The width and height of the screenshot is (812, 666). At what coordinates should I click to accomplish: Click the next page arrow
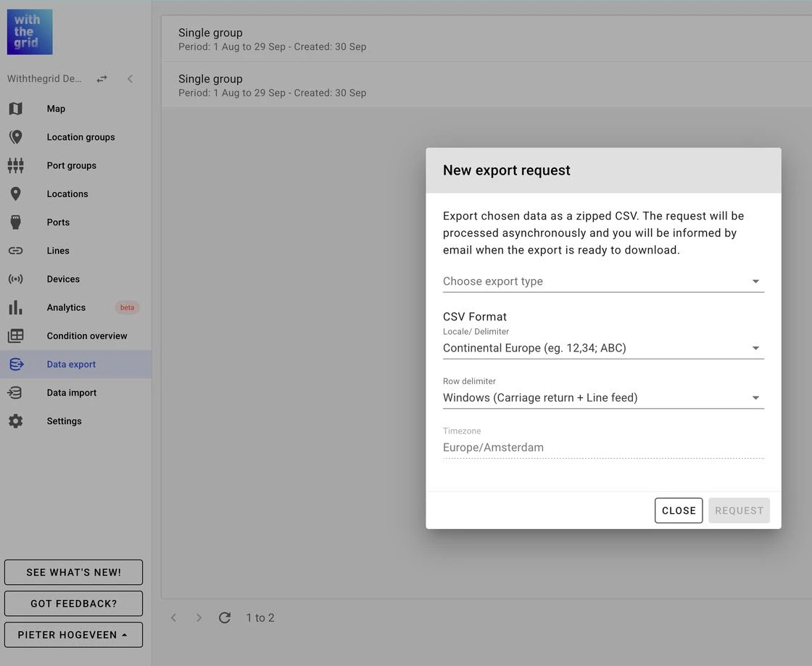coord(199,617)
